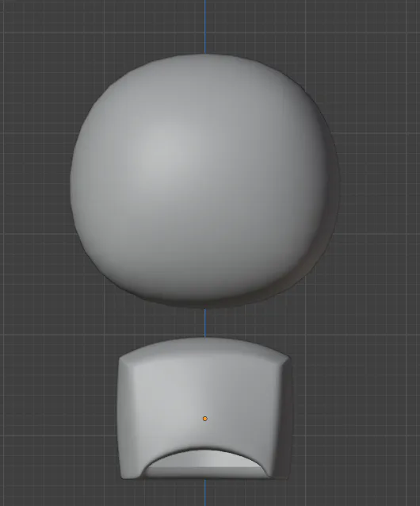Click the torso's bottom-right leg stub
Viewport: 420px width, 506px height.
(x=279, y=470)
